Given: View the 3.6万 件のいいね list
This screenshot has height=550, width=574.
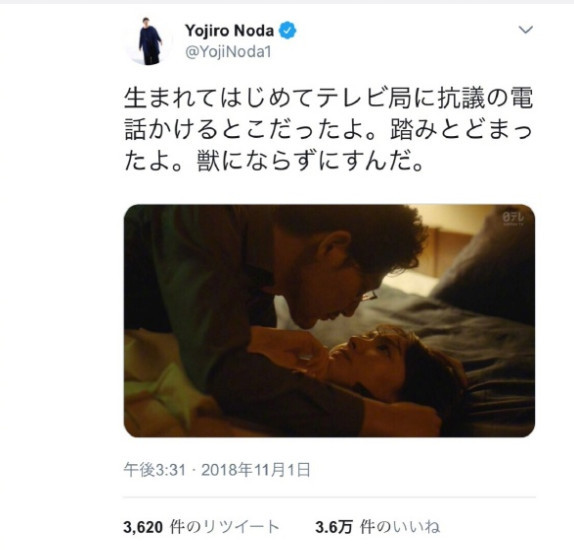Looking at the screenshot, I should (377, 527).
